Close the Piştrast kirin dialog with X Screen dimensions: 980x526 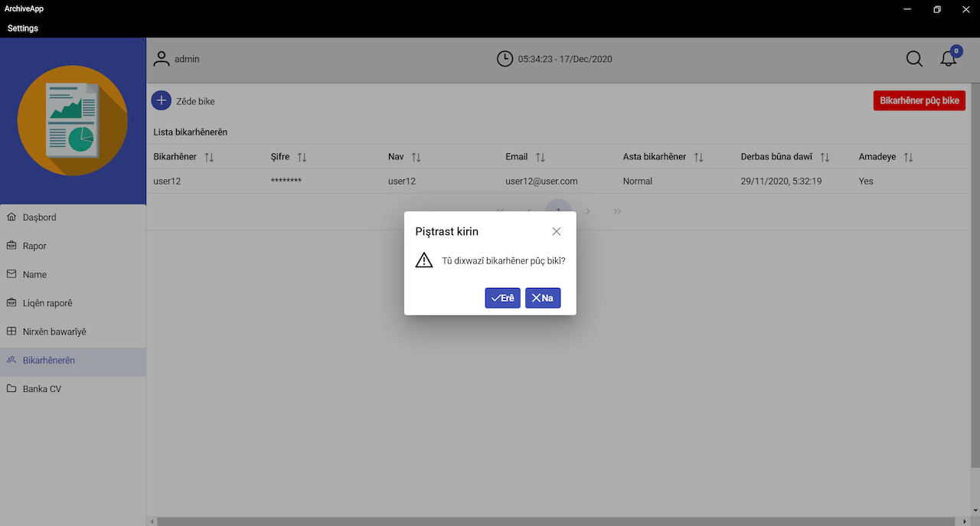(557, 231)
